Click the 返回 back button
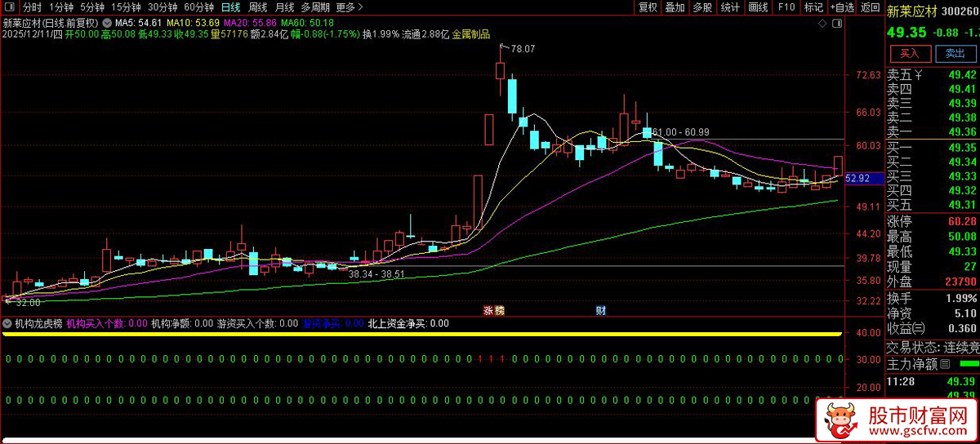This screenshot has width=980, height=444. coord(870,7)
